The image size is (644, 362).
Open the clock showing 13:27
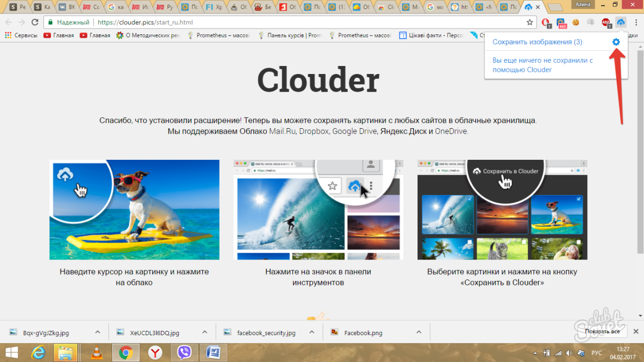tap(623, 352)
